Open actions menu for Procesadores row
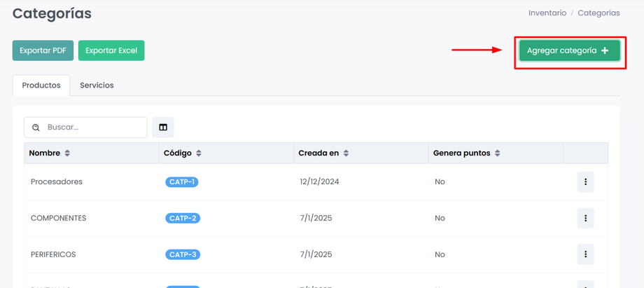Viewport: 644px width, 288px height. tap(585, 181)
